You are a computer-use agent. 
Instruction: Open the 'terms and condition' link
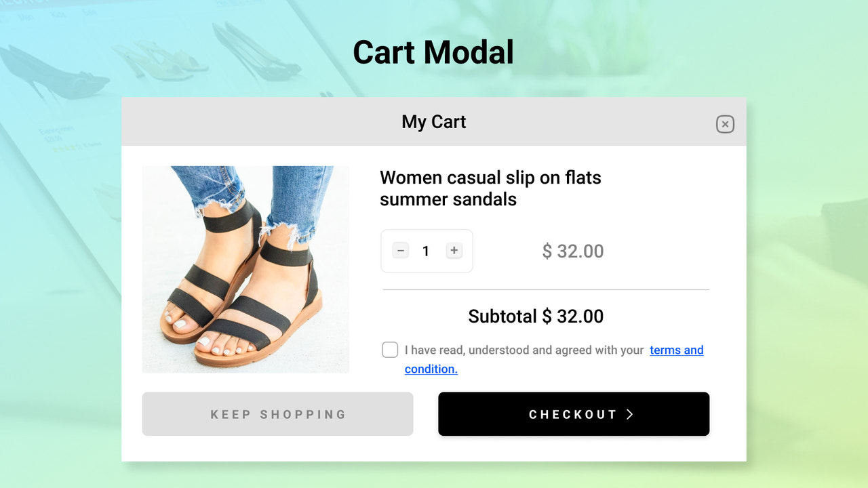676,350
